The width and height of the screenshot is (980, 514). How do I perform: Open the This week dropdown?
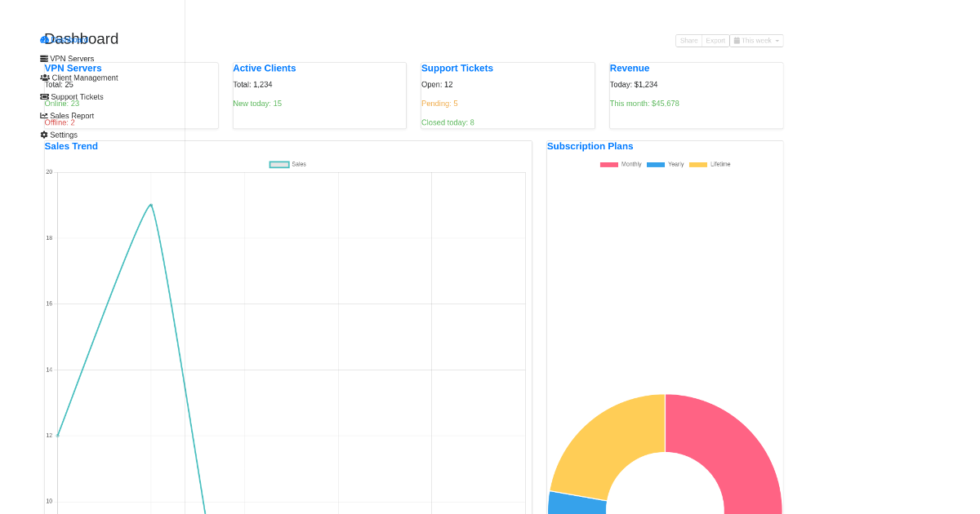click(756, 40)
